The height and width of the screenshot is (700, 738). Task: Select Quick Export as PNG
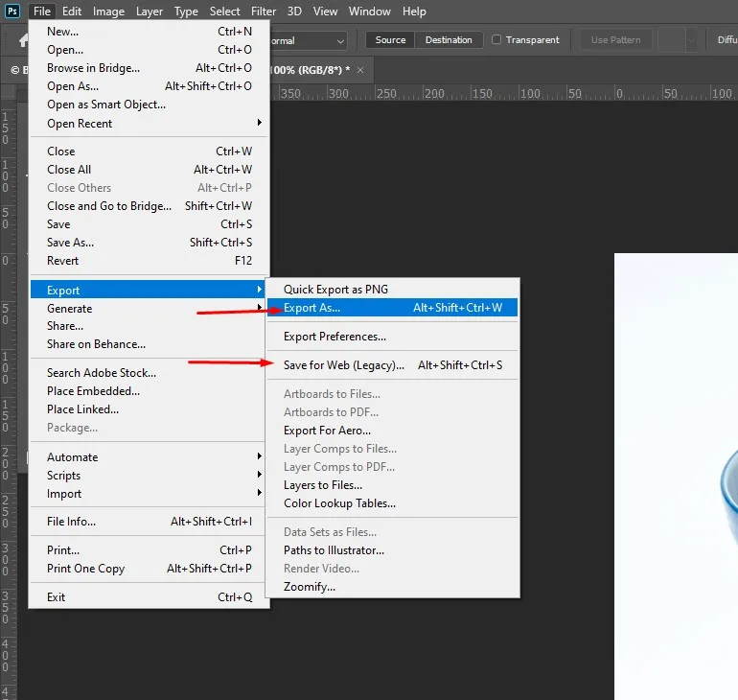[335, 290]
